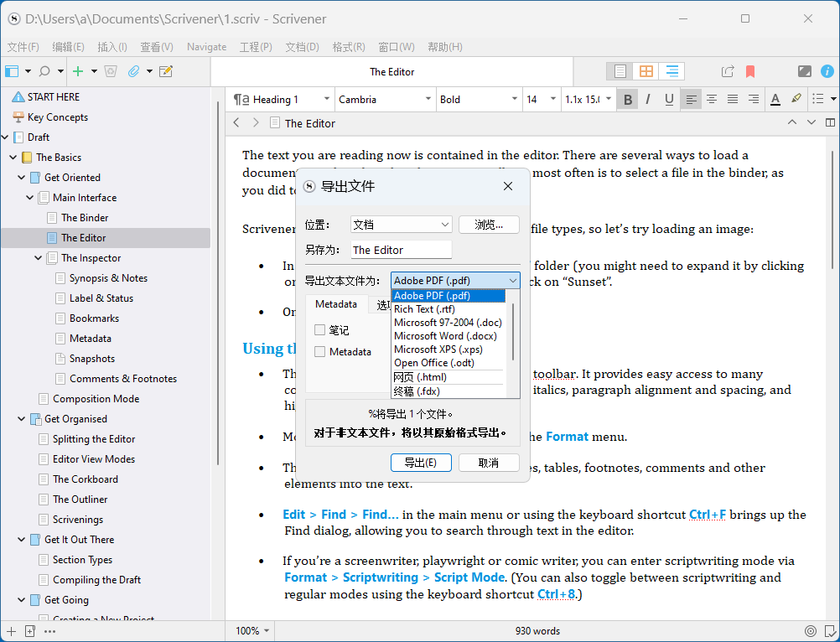The height and width of the screenshot is (642, 840).
Task: Align text left
Action: coord(692,100)
